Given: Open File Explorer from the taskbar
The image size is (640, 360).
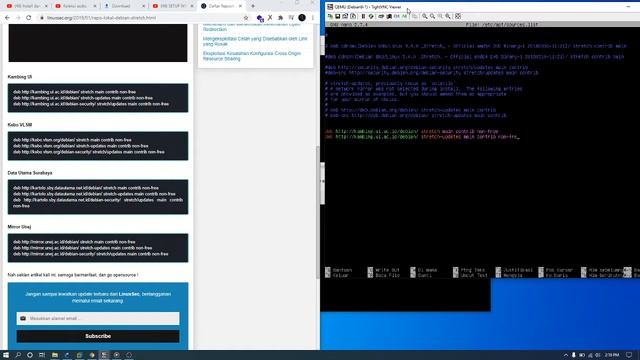Looking at the screenshot, I should [55, 355].
